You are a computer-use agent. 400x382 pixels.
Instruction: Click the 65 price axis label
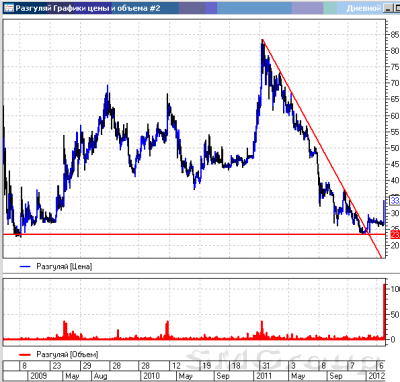(x=395, y=99)
